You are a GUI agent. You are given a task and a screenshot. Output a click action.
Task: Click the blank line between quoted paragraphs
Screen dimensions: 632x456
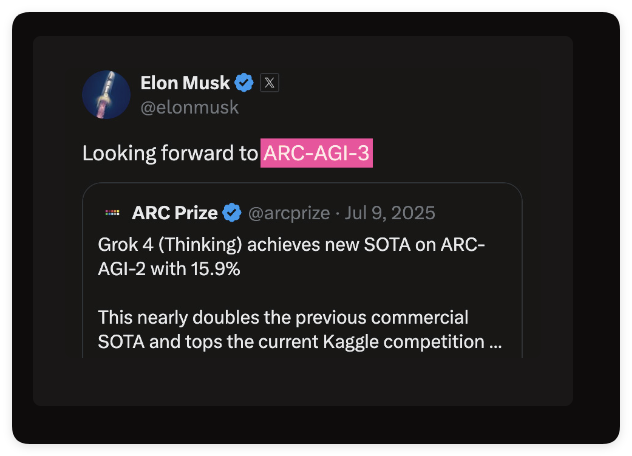[300, 294]
